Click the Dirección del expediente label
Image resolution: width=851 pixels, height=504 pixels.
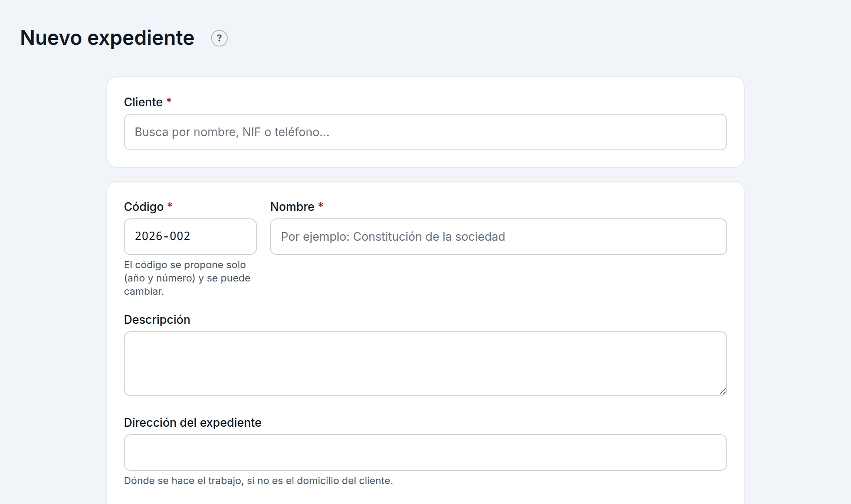coord(192,423)
